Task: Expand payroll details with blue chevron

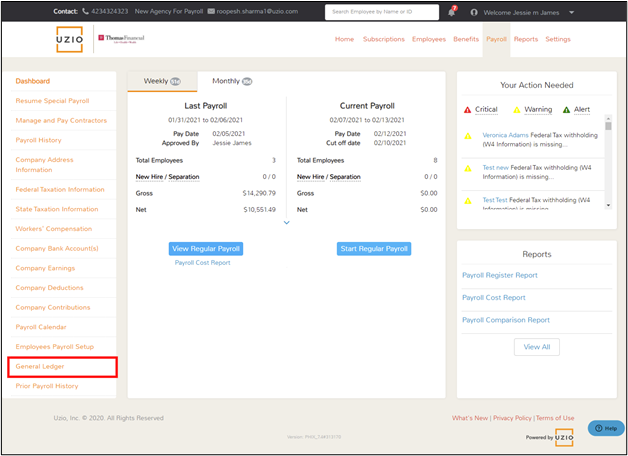Action: (287, 223)
